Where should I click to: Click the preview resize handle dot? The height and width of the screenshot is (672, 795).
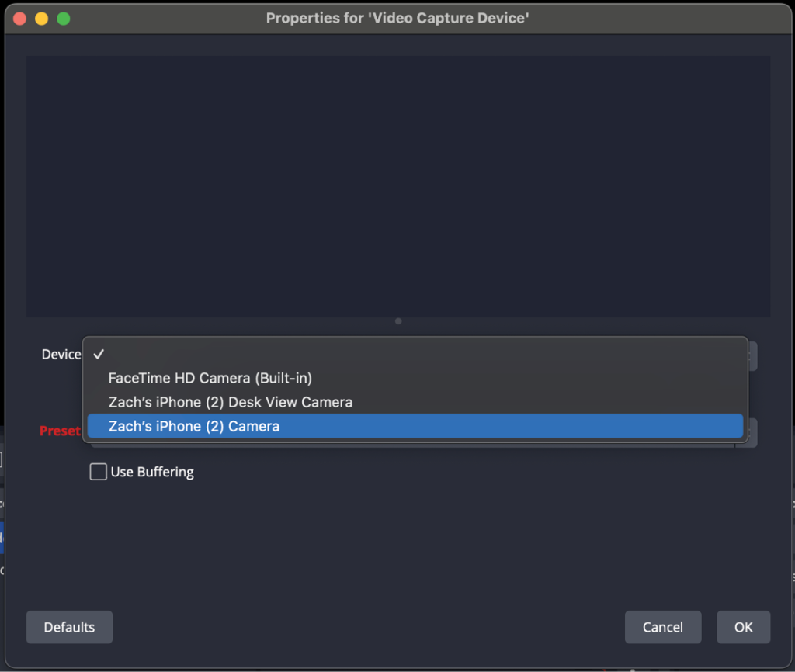pyautogui.click(x=398, y=321)
